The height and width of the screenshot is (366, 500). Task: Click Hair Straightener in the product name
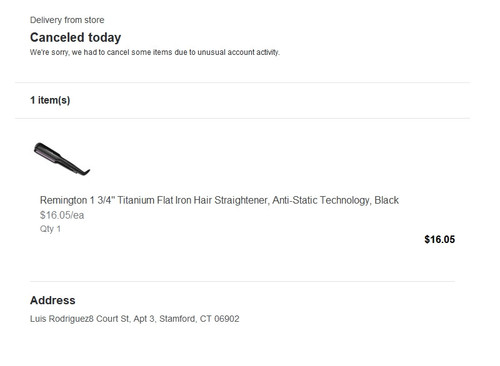231,200
